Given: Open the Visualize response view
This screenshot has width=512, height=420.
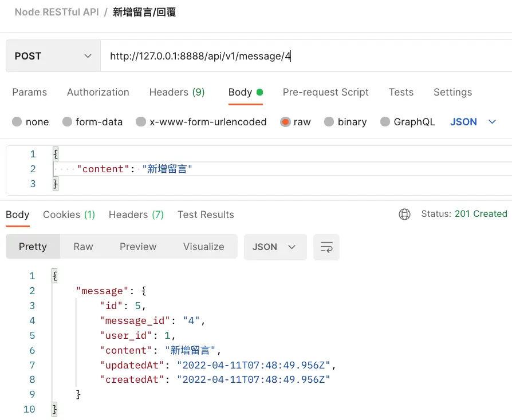Looking at the screenshot, I should [x=203, y=247].
